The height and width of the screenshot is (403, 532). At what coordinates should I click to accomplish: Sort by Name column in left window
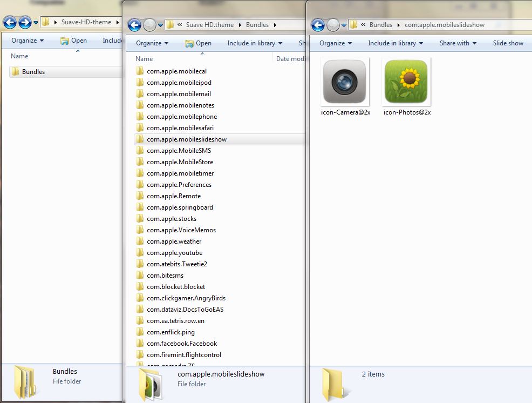pyautogui.click(x=19, y=56)
